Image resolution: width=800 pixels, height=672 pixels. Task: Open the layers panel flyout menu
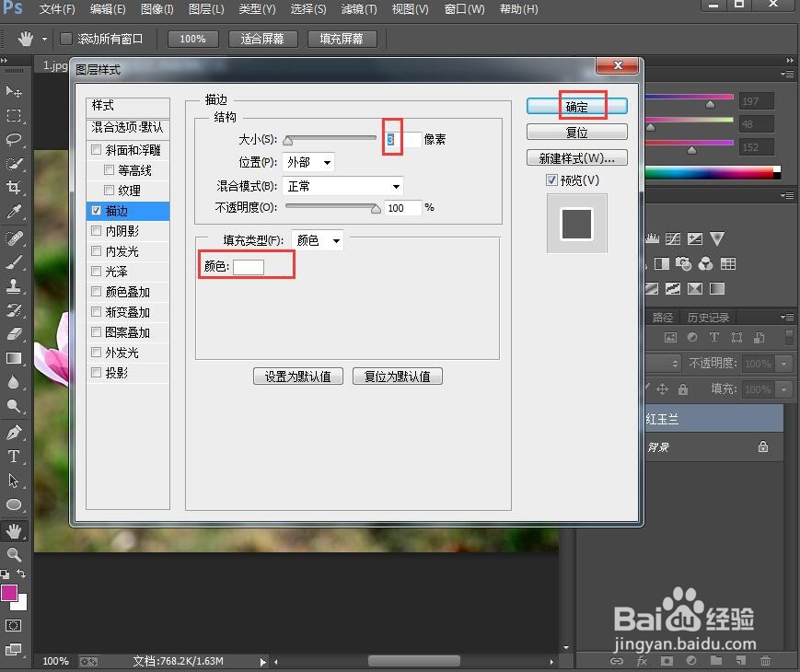coord(787,318)
